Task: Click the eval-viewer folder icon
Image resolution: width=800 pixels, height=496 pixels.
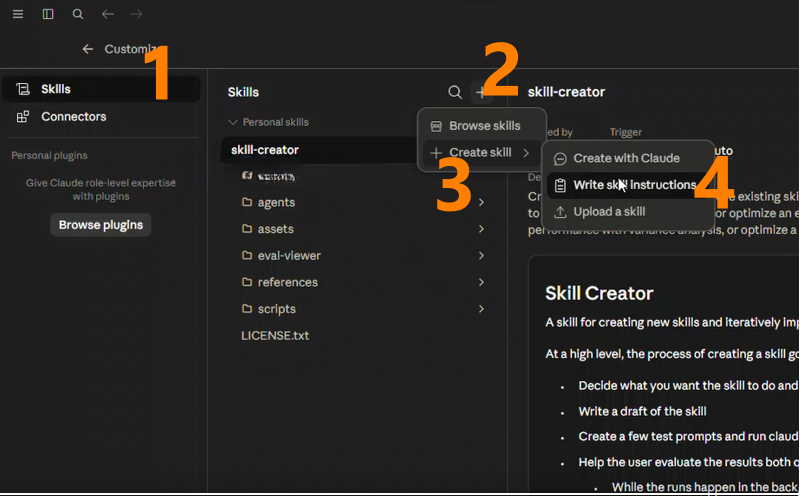Action: click(x=247, y=255)
